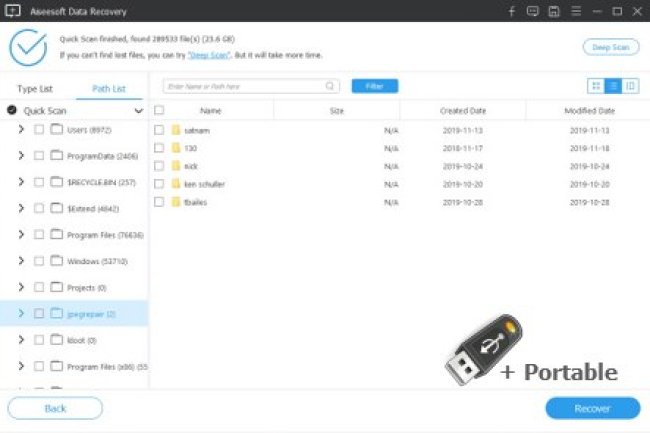Switch to list view mode
The image size is (650, 433).
click(613, 86)
